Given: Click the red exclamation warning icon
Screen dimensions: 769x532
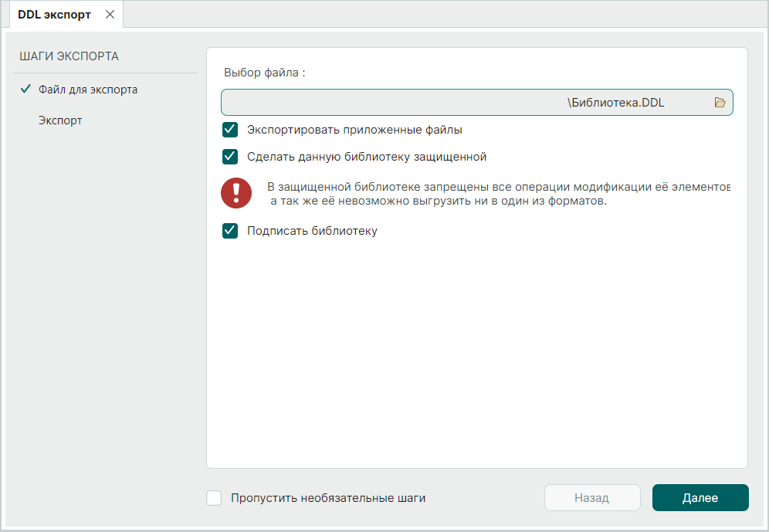Looking at the screenshot, I should click(236, 193).
